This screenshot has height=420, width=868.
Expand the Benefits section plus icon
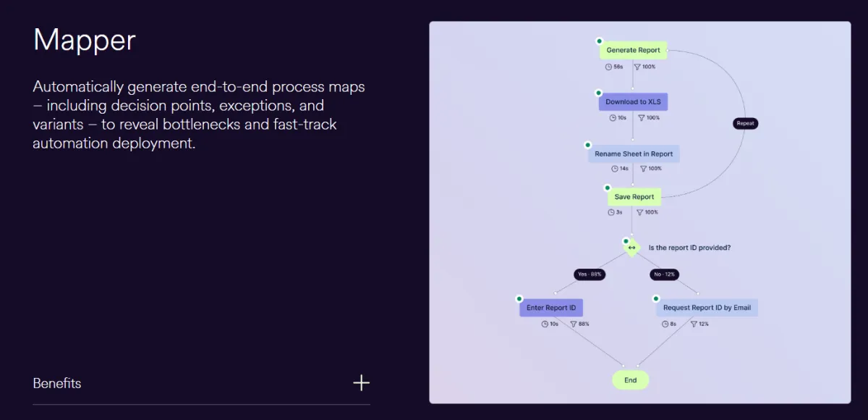pyautogui.click(x=361, y=383)
